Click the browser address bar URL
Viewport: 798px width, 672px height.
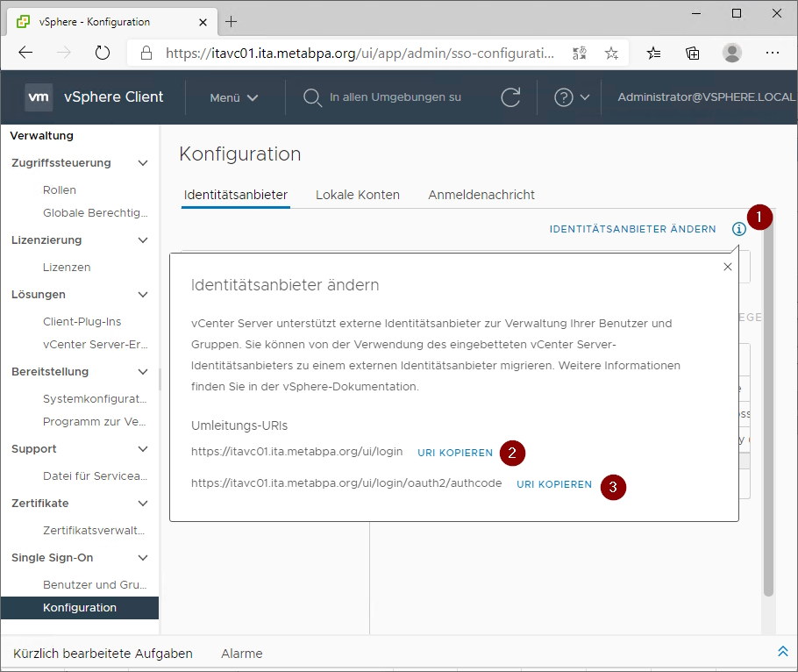point(360,53)
